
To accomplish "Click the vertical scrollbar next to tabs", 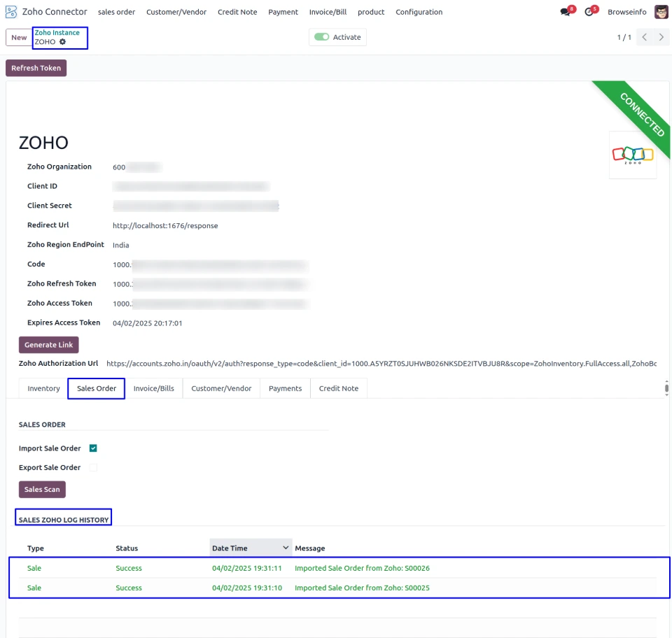I will 666,388.
